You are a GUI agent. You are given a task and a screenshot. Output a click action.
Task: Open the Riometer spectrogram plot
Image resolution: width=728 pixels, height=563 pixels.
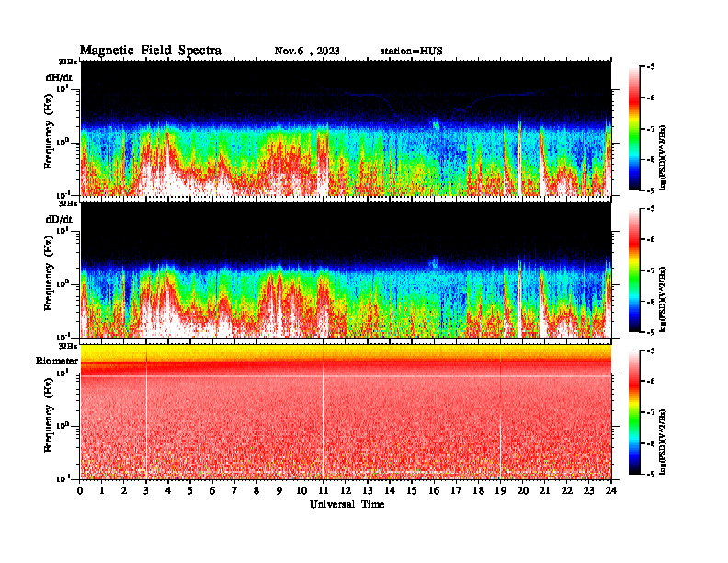point(346,412)
